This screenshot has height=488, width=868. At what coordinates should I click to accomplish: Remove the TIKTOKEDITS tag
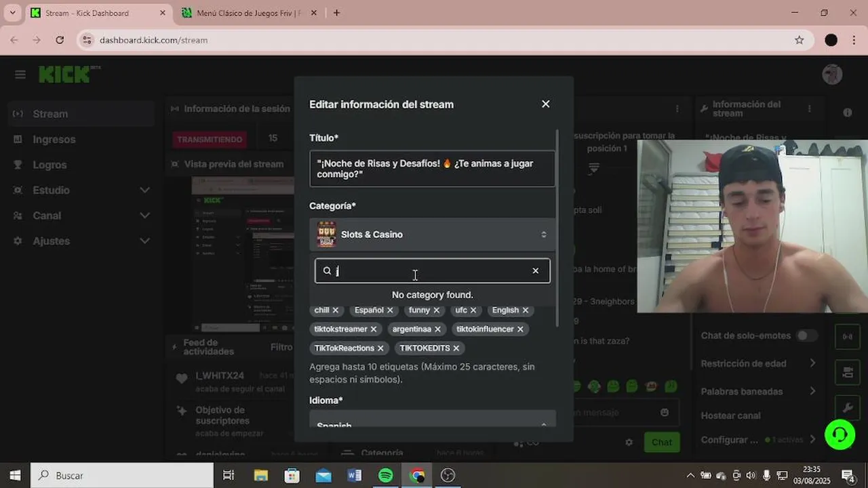click(x=456, y=348)
